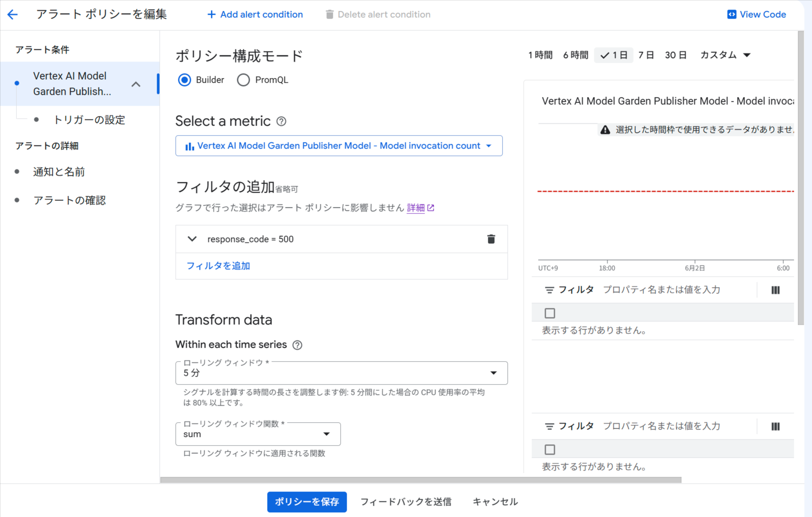Screen dimensions: 812x517
Task: Open help for Select a metric
Action: (x=281, y=121)
